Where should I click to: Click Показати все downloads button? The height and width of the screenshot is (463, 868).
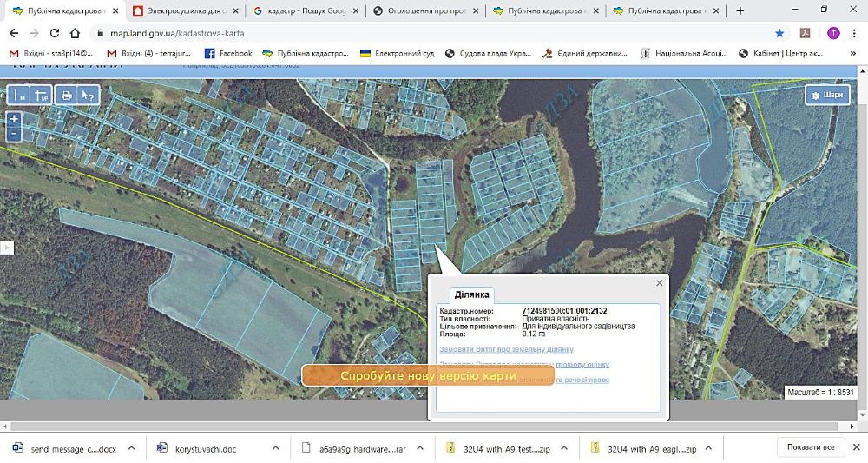(x=811, y=447)
